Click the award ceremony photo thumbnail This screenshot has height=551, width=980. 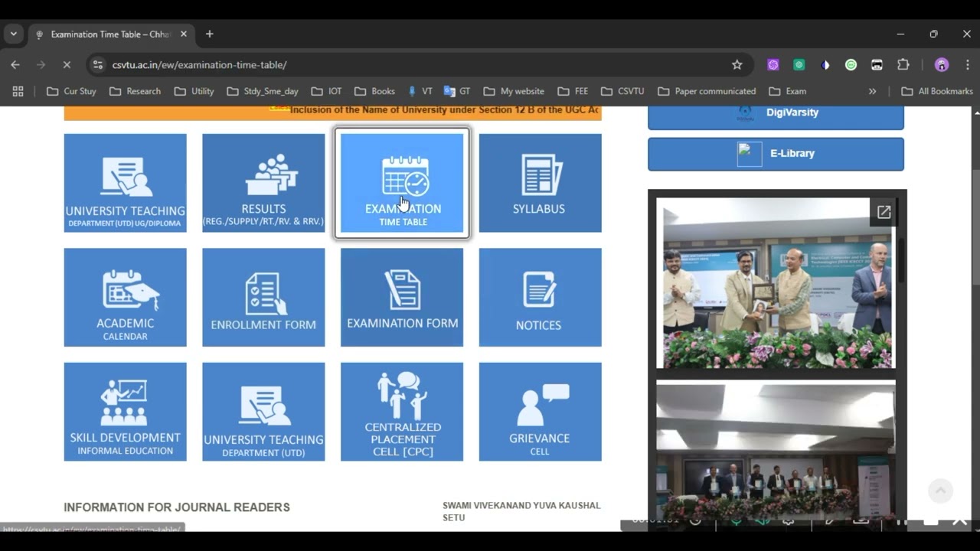click(x=776, y=283)
